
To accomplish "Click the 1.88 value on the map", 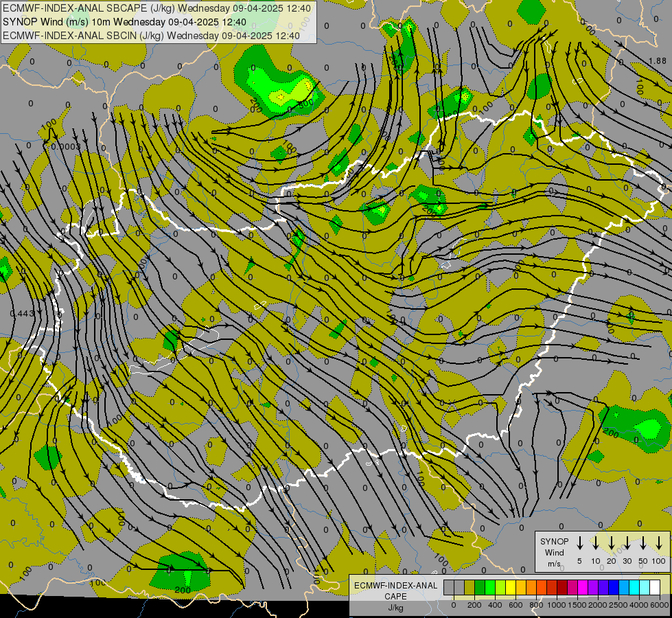I will 658,61.
